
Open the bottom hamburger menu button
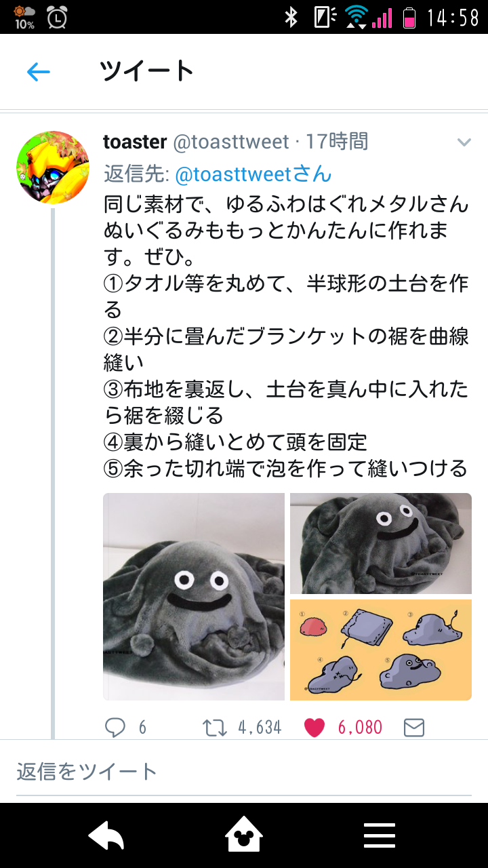coord(380,835)
